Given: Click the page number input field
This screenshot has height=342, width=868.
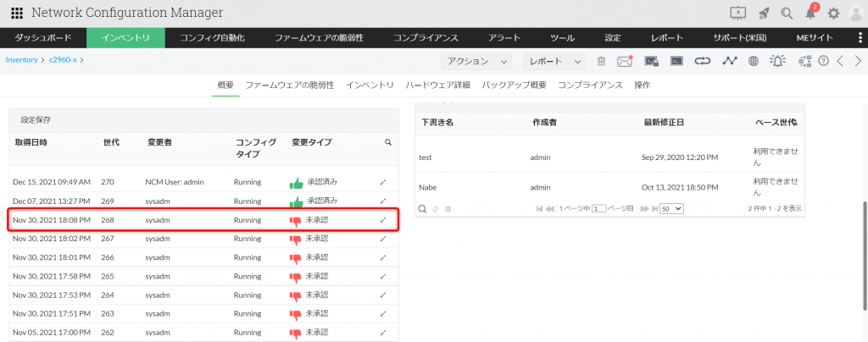Looking at the screenshot, I should (599, 208).
